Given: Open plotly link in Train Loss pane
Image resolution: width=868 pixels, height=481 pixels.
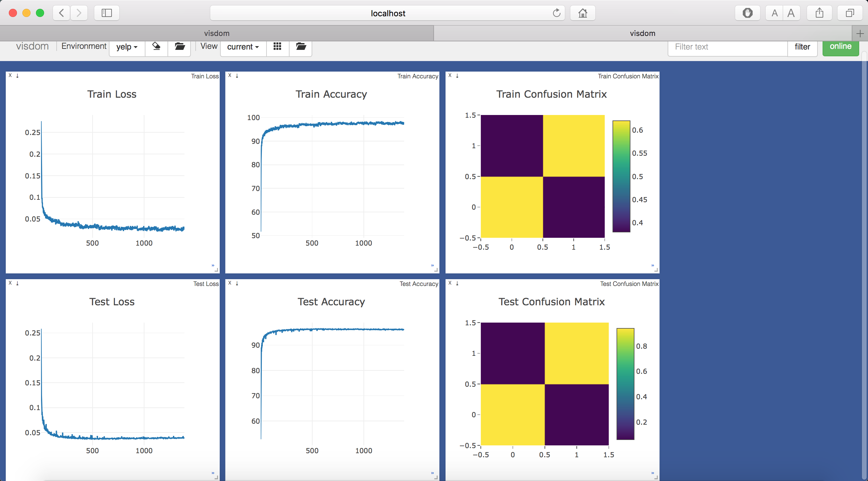Looking at the screenshot, I should pyautogui.click(x=213, y=265).
